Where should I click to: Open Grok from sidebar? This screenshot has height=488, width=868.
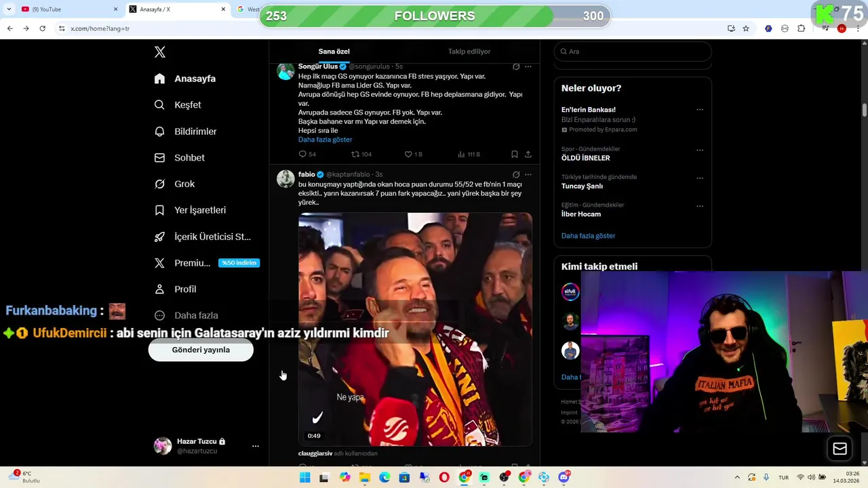(x=174, y=184)
